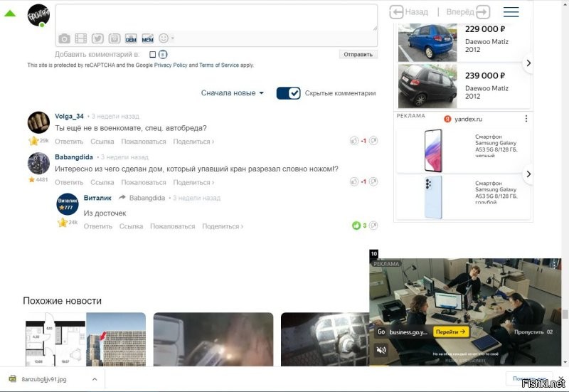Reply to Volga_34's comment via Ответить
This screenshot has height=392, width=569.
69,142
